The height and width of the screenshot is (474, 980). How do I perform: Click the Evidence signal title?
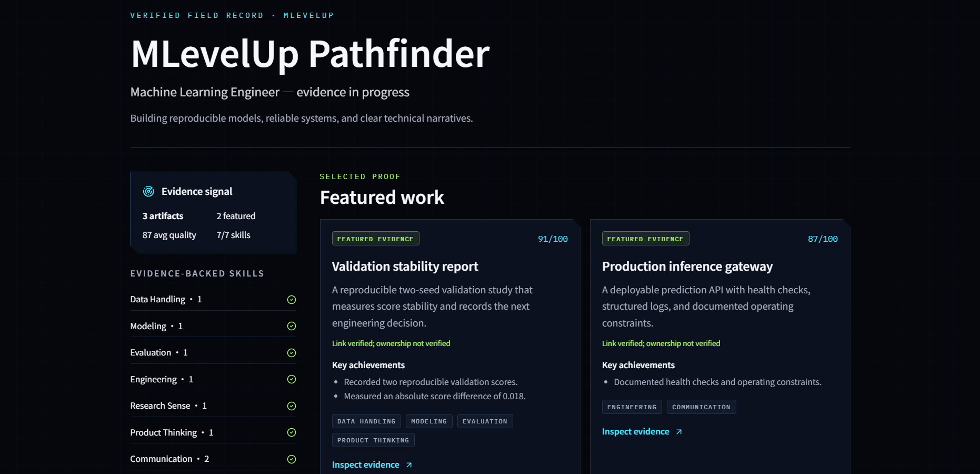click(197, 192)
